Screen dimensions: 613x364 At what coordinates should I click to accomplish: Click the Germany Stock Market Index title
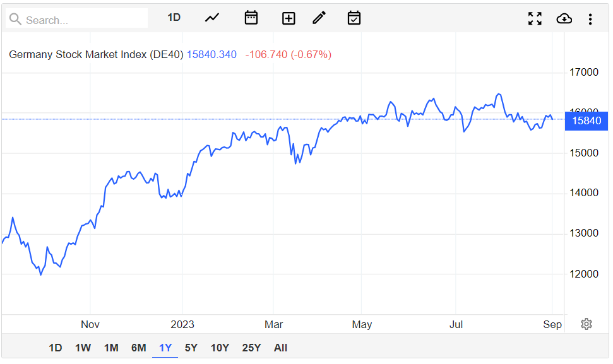[96, 54]
